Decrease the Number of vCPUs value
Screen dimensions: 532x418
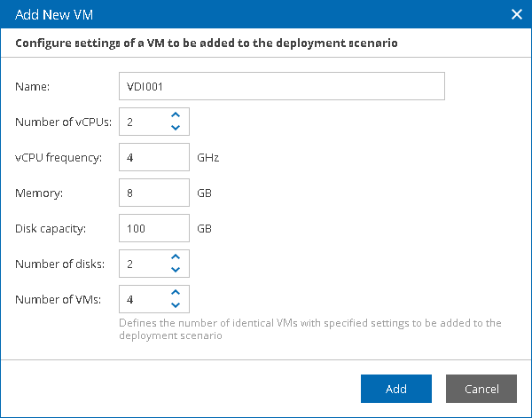click(x=176, y=129)
